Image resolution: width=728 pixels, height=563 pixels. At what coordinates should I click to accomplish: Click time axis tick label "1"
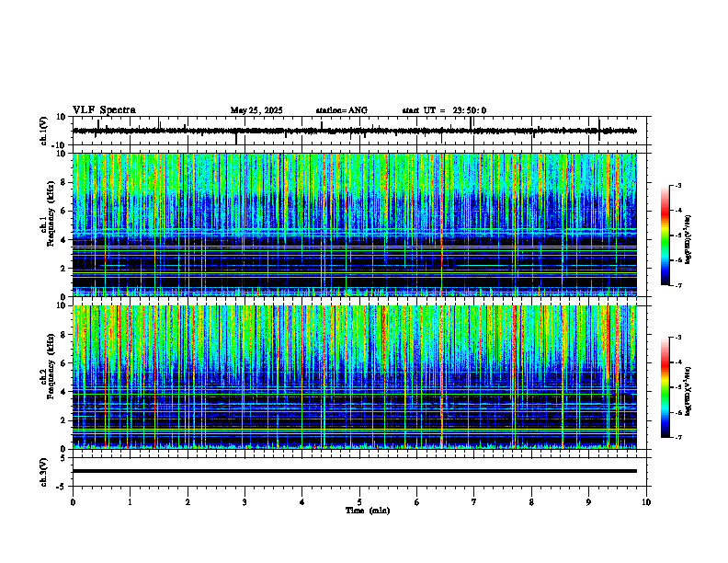tap(130, 502)
